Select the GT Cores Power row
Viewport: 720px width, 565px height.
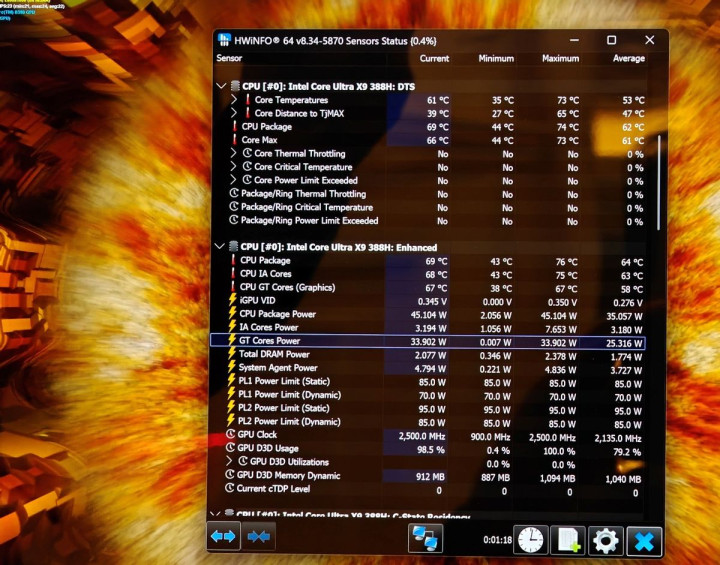click(428, 341)
